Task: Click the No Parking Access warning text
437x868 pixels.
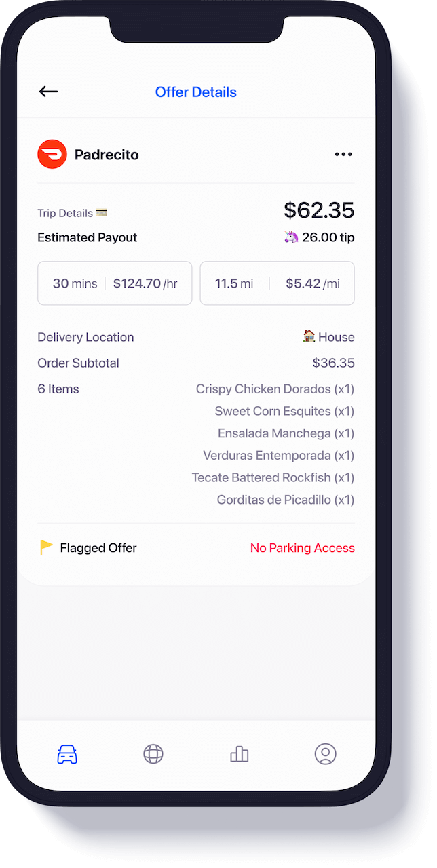Action: pyautogui.click(x=302, y=548)
